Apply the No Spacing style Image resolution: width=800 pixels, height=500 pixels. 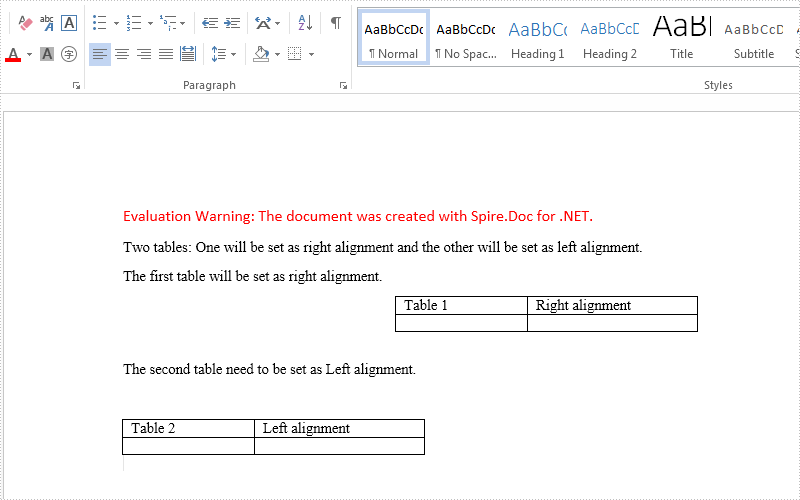(x=465, y=37)
